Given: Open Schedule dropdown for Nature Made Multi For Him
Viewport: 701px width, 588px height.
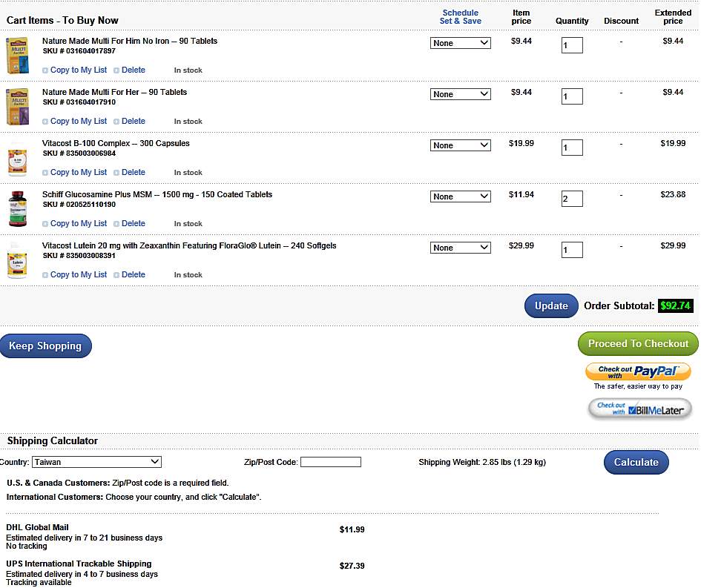Looking at the screenshot, I should pyautogui.click(x=461, y=43).
